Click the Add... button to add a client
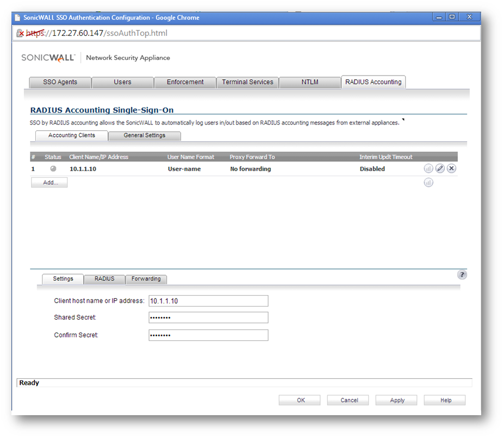 [49, 183]
